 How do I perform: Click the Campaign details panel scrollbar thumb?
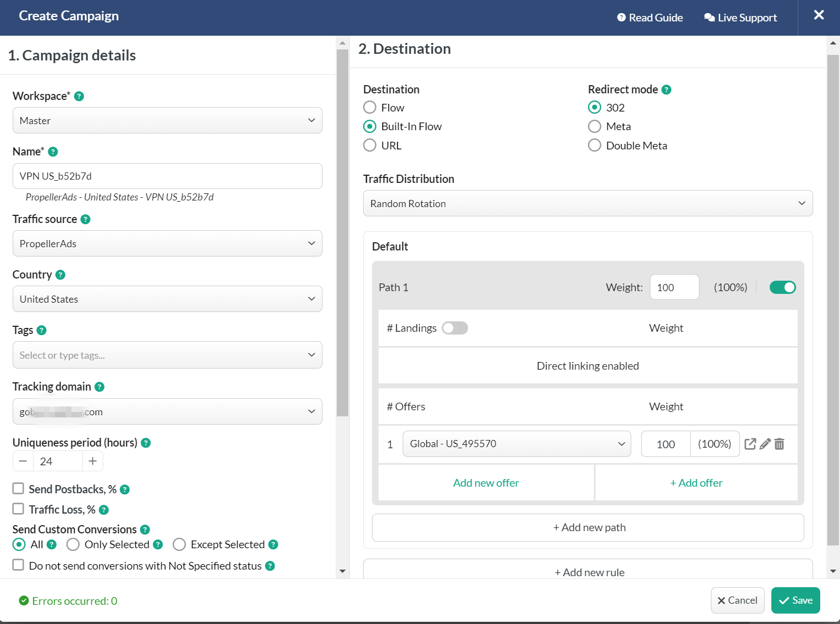[342, 233]
